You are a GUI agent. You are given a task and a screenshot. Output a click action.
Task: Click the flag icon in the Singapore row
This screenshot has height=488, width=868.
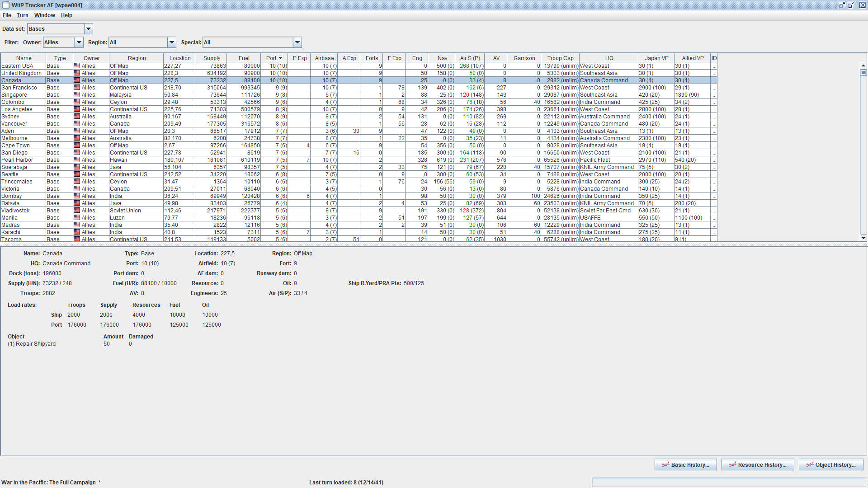[77, 95]
